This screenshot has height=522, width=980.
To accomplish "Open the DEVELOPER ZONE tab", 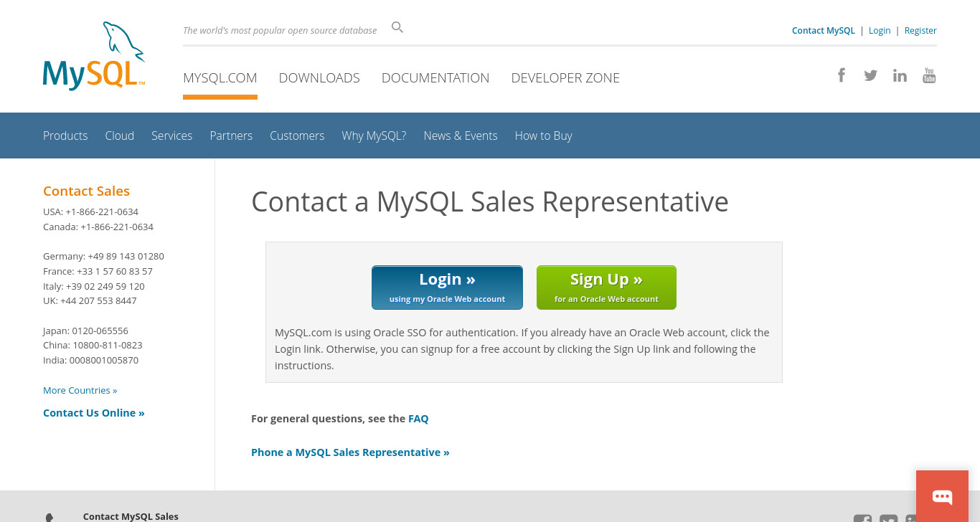I will pos(565,77).
